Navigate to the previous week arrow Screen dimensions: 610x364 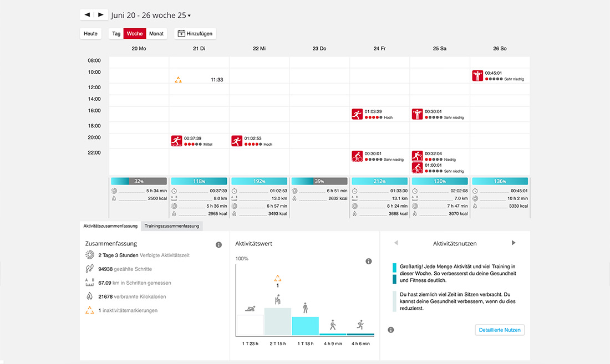tap(87, 15)
